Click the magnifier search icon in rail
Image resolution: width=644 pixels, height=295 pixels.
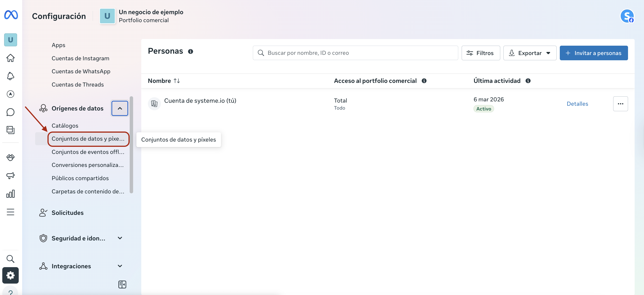coord(10,258)
